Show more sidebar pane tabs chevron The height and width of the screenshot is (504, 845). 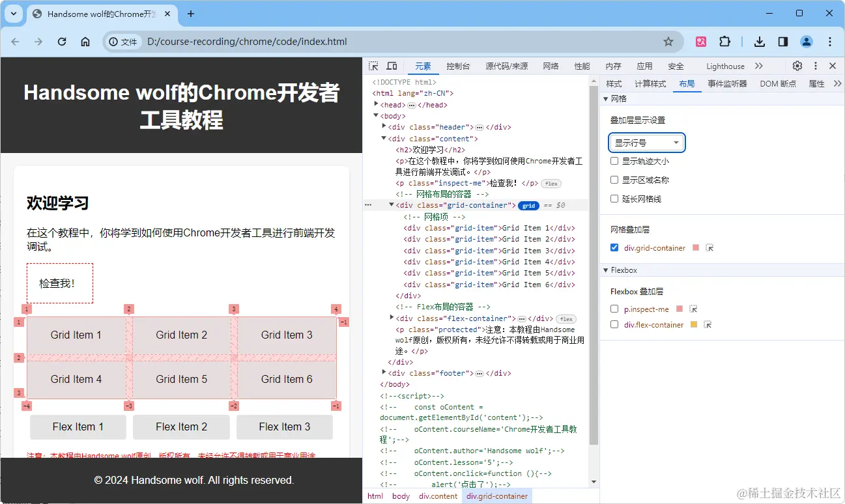click(x=838, y=83)
